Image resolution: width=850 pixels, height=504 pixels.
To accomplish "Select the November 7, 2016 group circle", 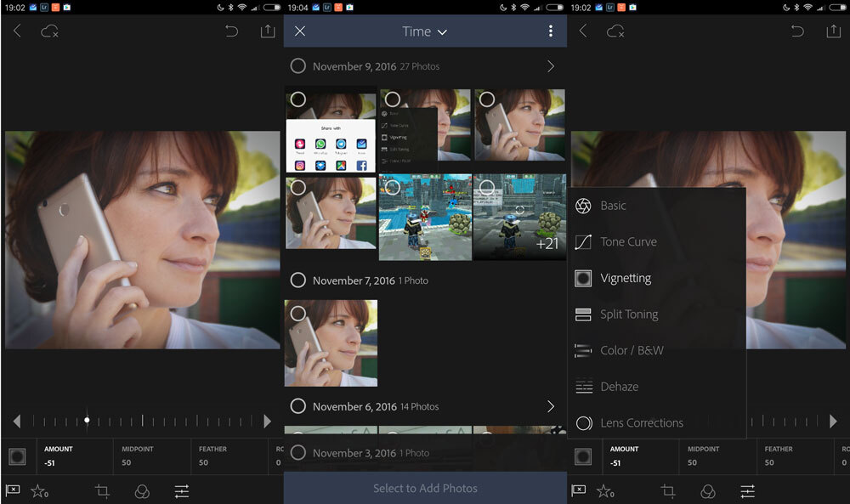I will pos(297,280).
